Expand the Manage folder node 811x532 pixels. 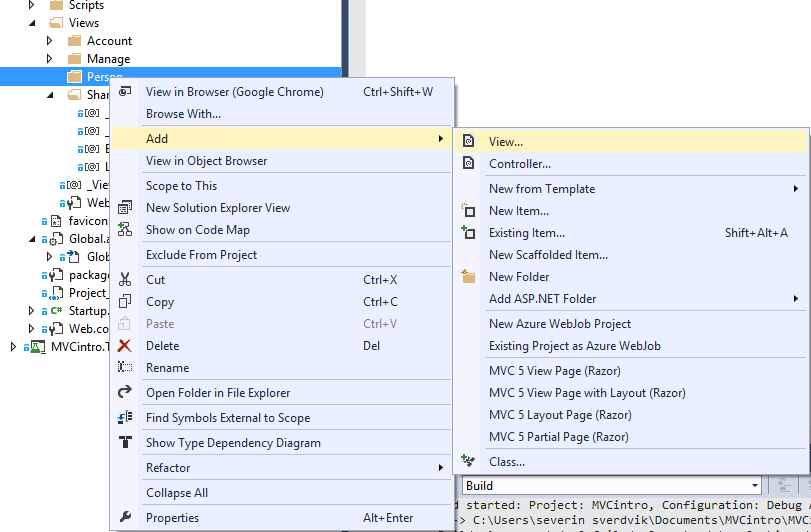[50, 59]
